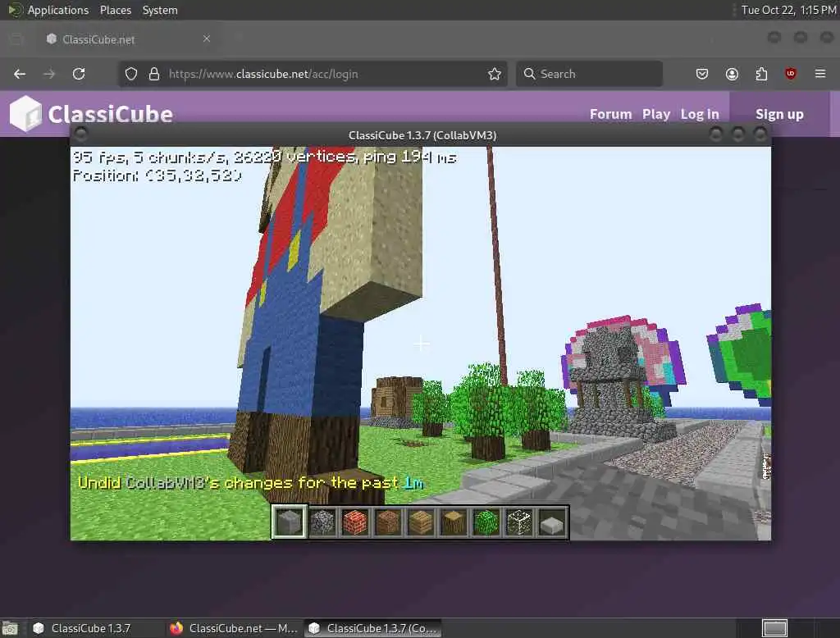Click the Sign up button

point(779,114)
